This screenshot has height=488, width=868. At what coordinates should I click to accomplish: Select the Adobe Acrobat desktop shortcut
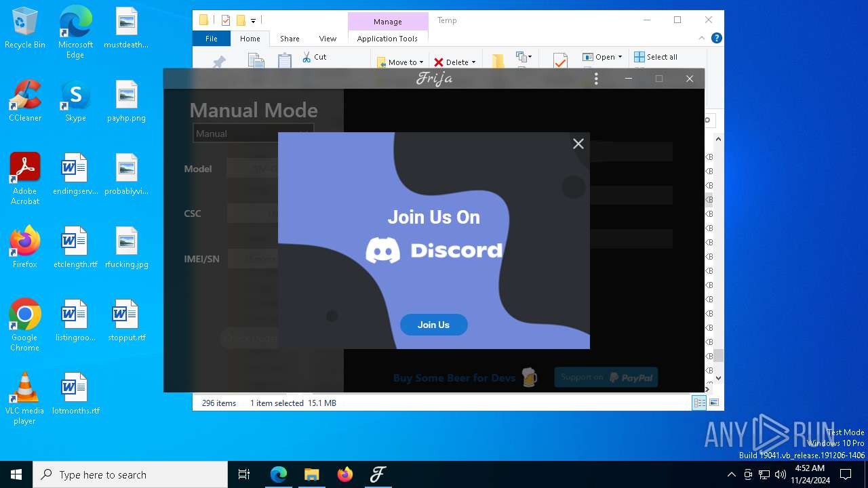25,179
